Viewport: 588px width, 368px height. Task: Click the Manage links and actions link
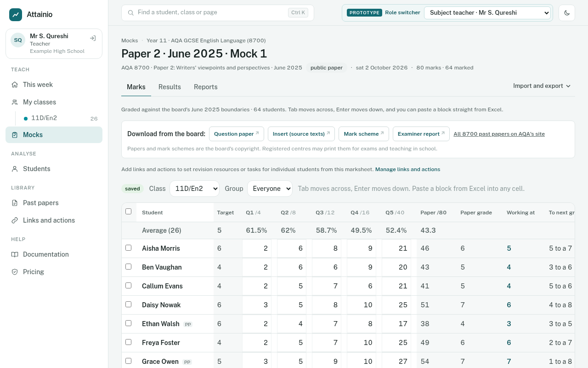click(x=407, y=169)
